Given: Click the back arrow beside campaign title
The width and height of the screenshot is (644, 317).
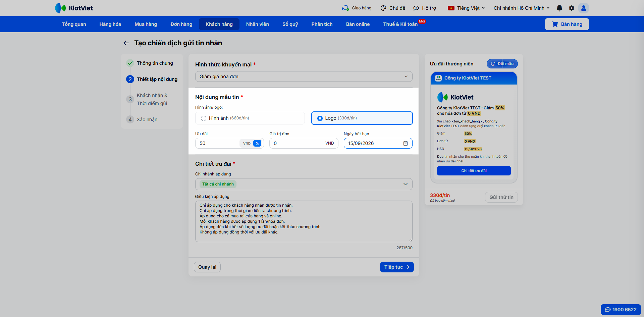Looking at the screenshot, I should (126, 43).
